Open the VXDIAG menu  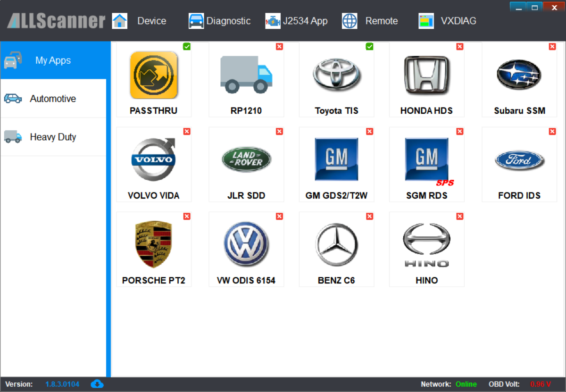click(x=458, y=21)
